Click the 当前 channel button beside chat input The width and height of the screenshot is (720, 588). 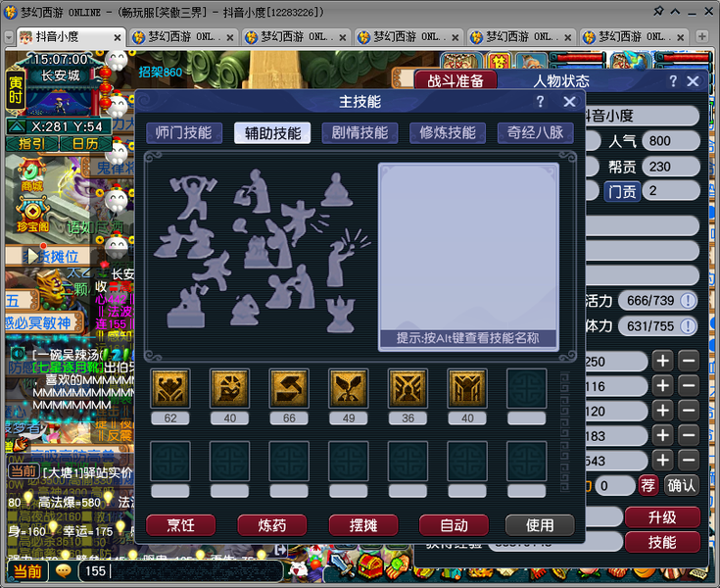[x=27, y=571]
